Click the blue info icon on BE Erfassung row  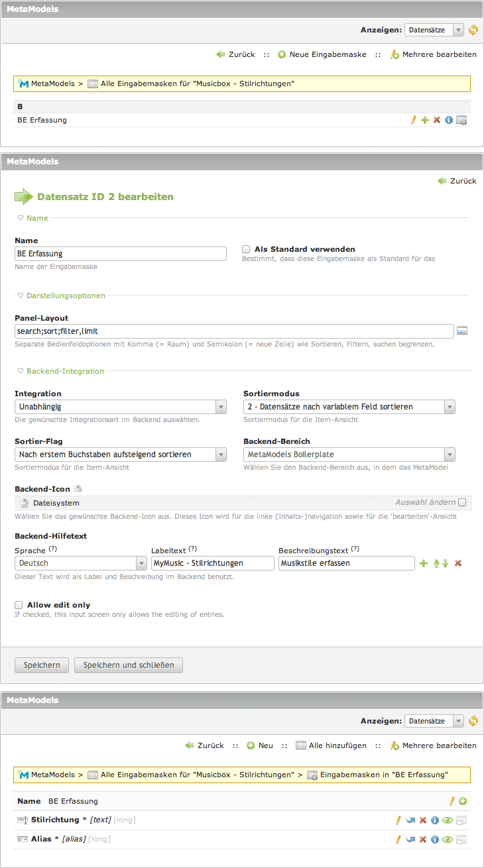(448, 120)
